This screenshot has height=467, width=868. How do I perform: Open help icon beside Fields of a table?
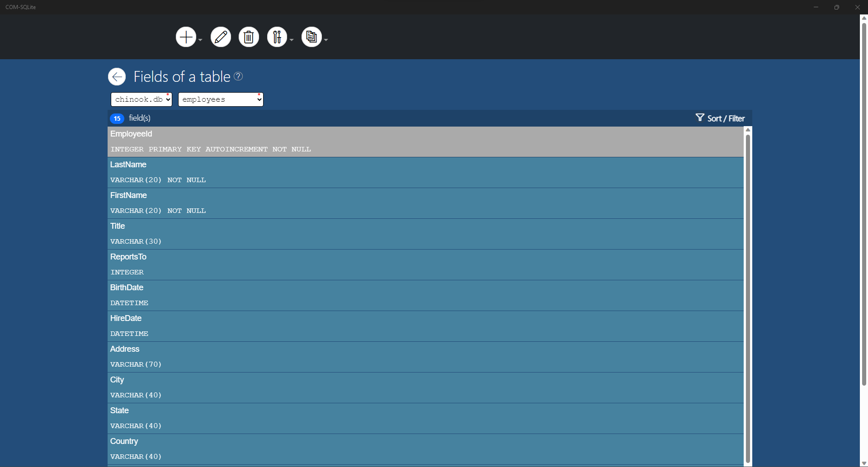pyautogui.click(x=238, y=76)
